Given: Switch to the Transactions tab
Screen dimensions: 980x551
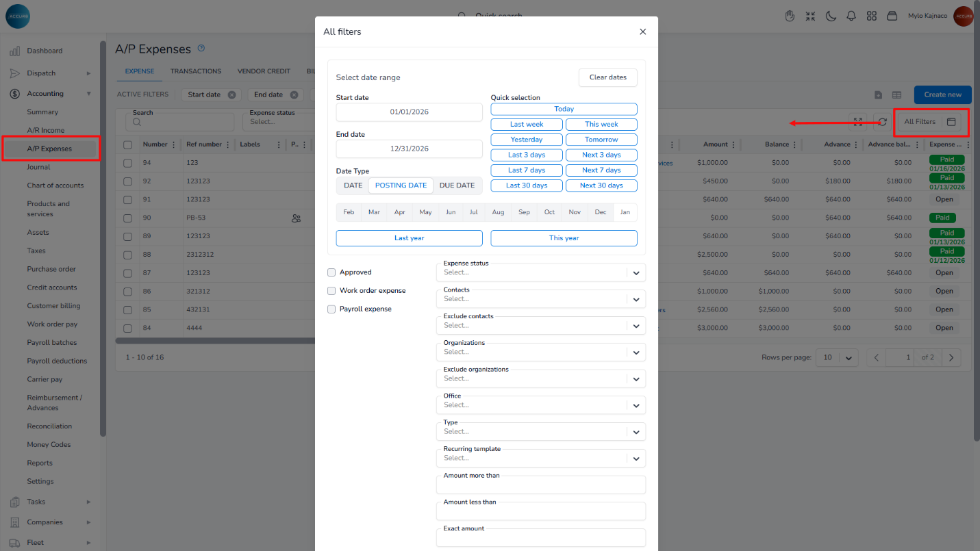Looking at the screenshot, I should [196, 71].
